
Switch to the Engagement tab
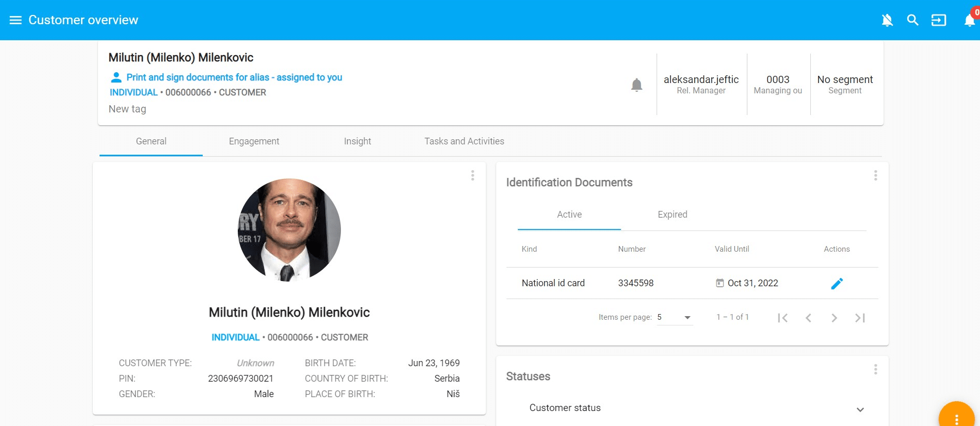pos(254,141)
